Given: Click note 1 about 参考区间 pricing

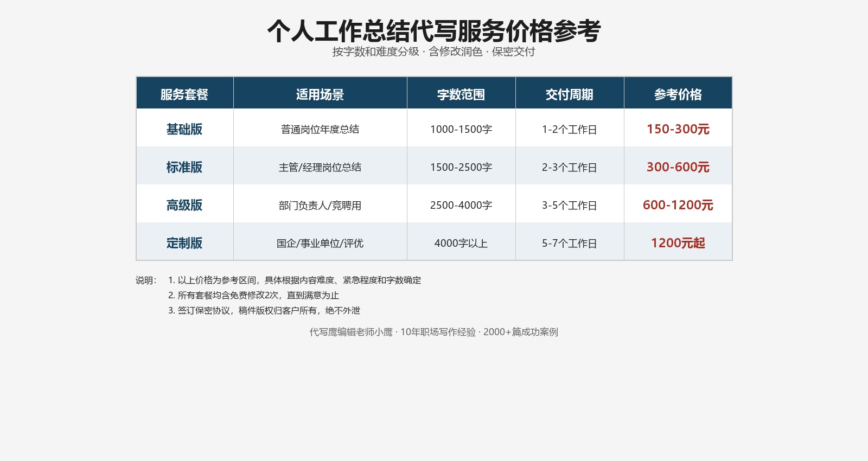Looking at the screenshot, I should (x=295, y=280).
